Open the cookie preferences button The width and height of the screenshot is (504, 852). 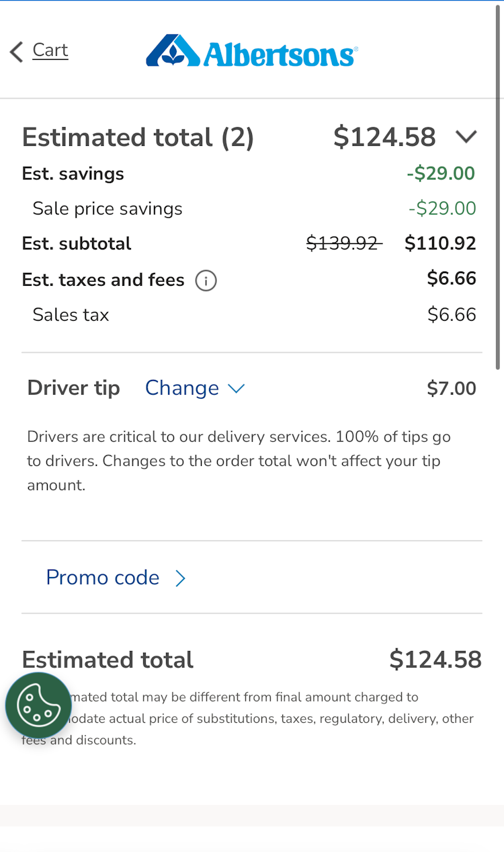(38, 705)
